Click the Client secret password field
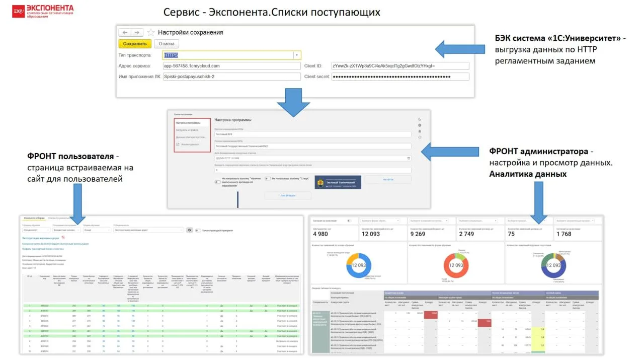The height and width of the screenshot is (362, 644). 400,77
